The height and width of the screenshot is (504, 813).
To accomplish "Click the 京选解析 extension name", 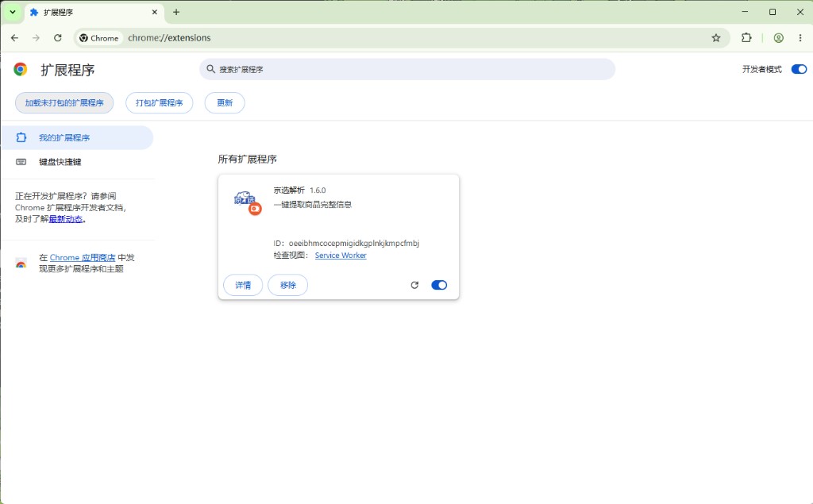I will click(289, 190).
